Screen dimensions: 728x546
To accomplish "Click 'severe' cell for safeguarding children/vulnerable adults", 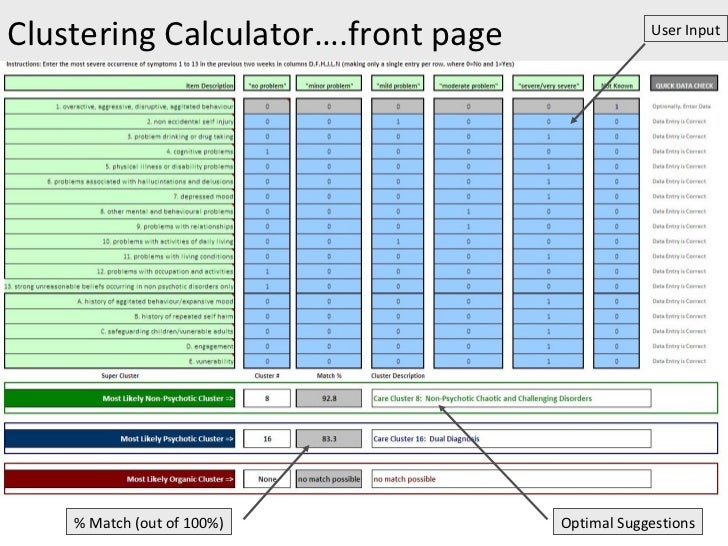I will (548, 331).
